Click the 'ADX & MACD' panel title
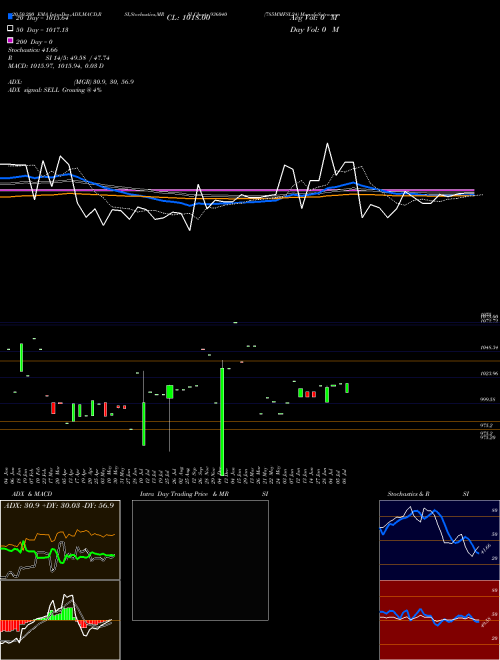500x660 pixels. point(32,494)
